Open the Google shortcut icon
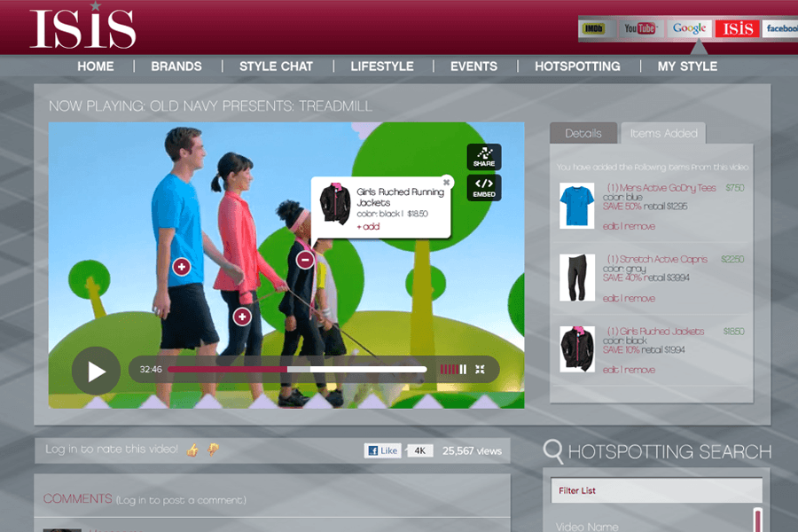798x532 pixels. point(690,28)
